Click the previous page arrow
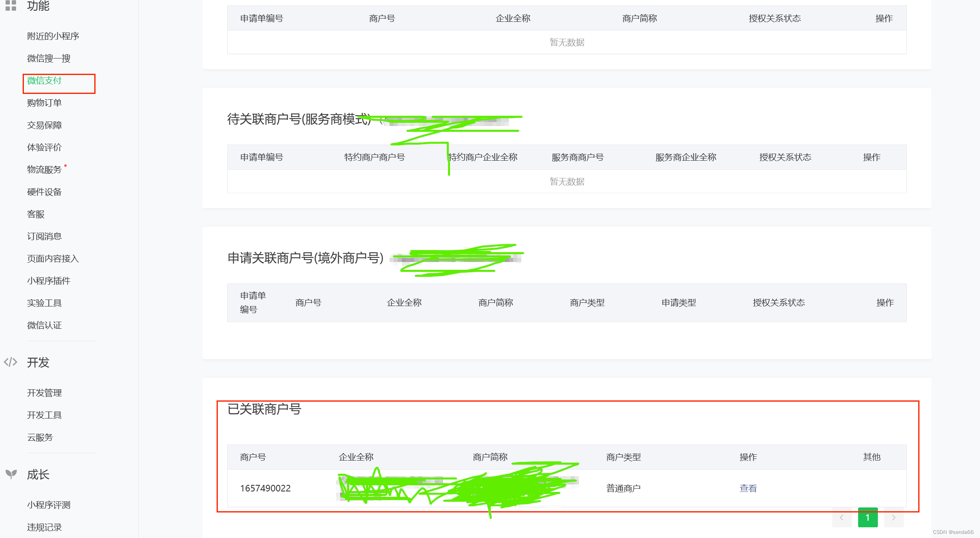Screen dimensions: 980x538 coord(842,518)
